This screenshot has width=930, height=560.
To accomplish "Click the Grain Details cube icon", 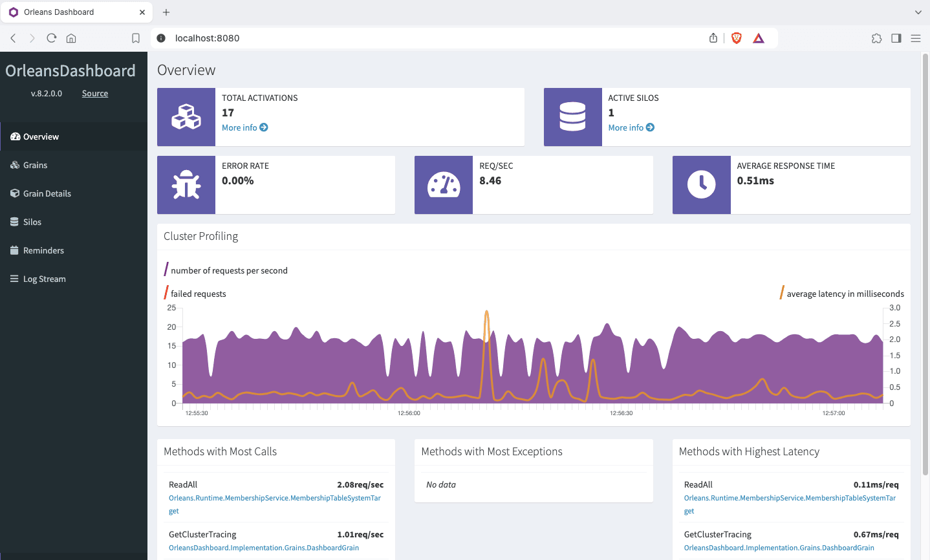I will [x=15, y=193].
